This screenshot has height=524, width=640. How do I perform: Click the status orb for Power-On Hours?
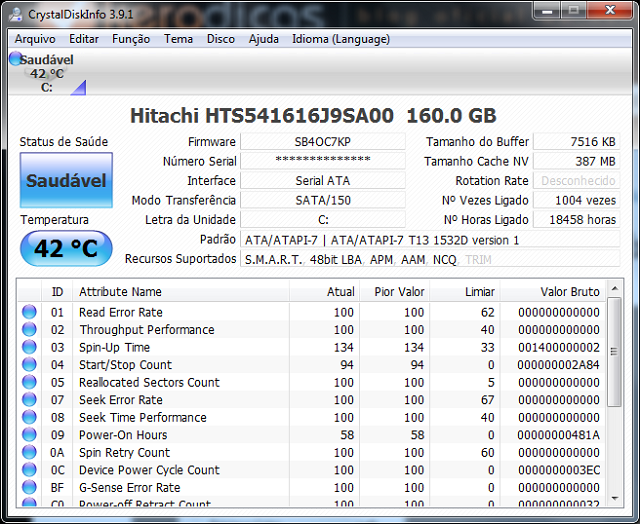tap(29, 435)
